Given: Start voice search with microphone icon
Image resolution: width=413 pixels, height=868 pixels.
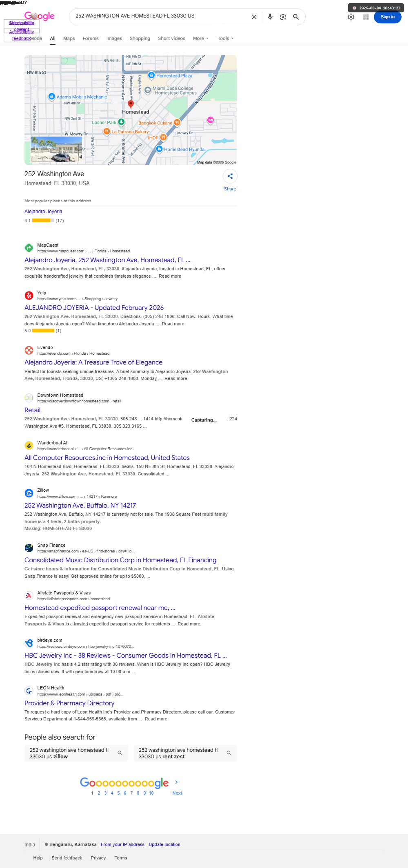Looking at the screenshot, I should click(270, 17).
